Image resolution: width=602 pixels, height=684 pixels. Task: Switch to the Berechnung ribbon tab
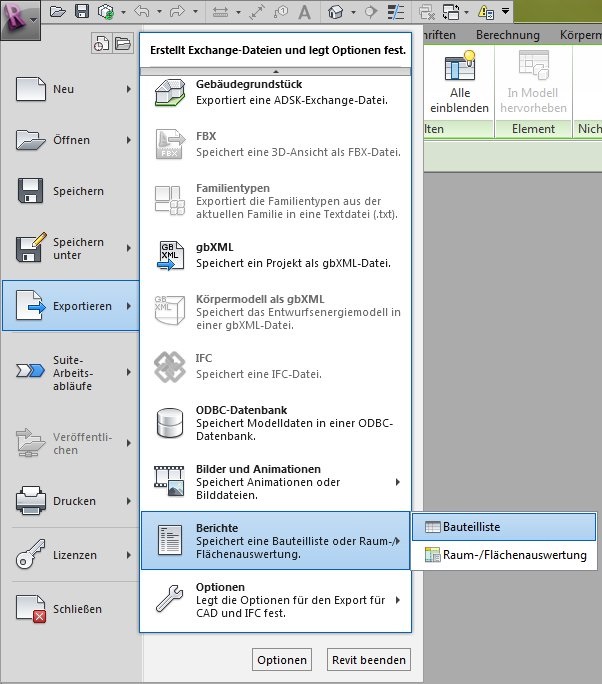pyautogui.click(x=507, y=34)
